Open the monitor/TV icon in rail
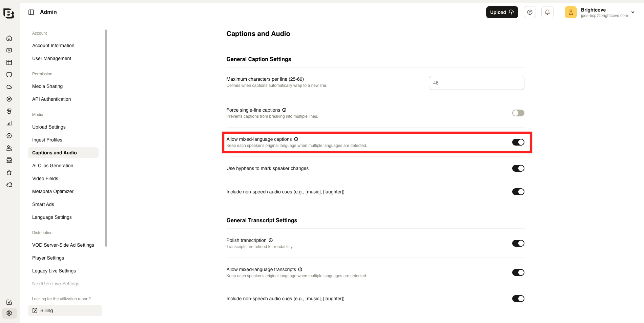The height and width of the screenshot is (323, 644). tap(9, 75)
